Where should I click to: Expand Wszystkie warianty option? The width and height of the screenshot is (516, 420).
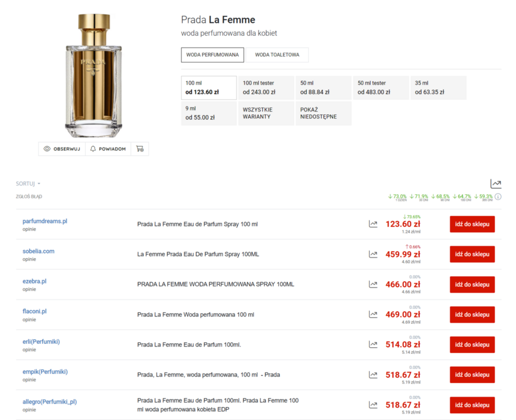click(x=266, y=113)
